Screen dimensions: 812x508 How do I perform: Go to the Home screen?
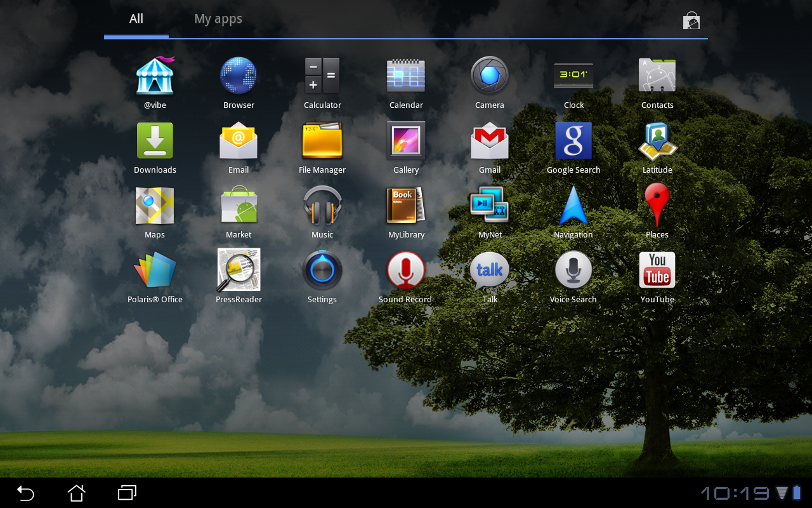click(77, 493)
